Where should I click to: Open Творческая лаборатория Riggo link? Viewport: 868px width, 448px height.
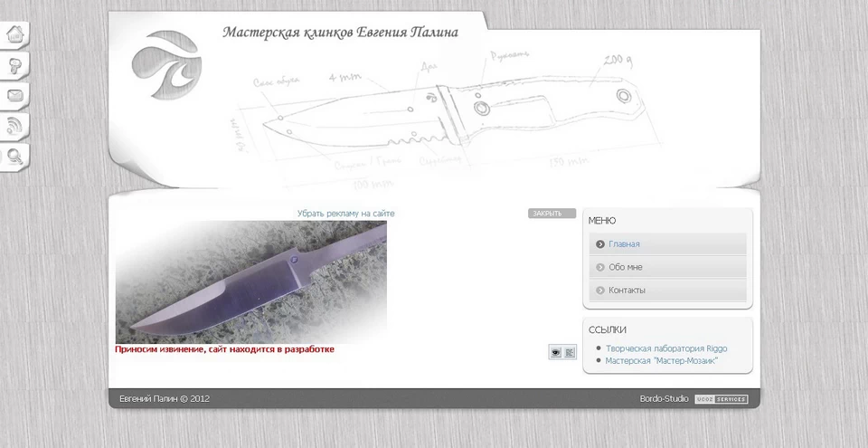click(665, 348)
